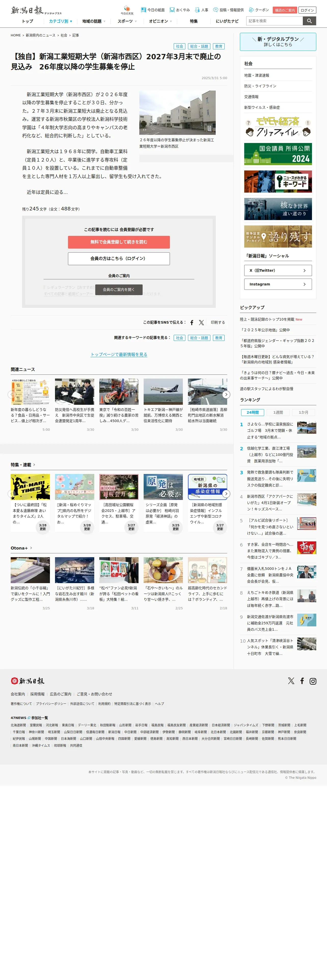Advance 関連ニュース carousel with right arrow
327x980 pixels.
pos(226,395)
